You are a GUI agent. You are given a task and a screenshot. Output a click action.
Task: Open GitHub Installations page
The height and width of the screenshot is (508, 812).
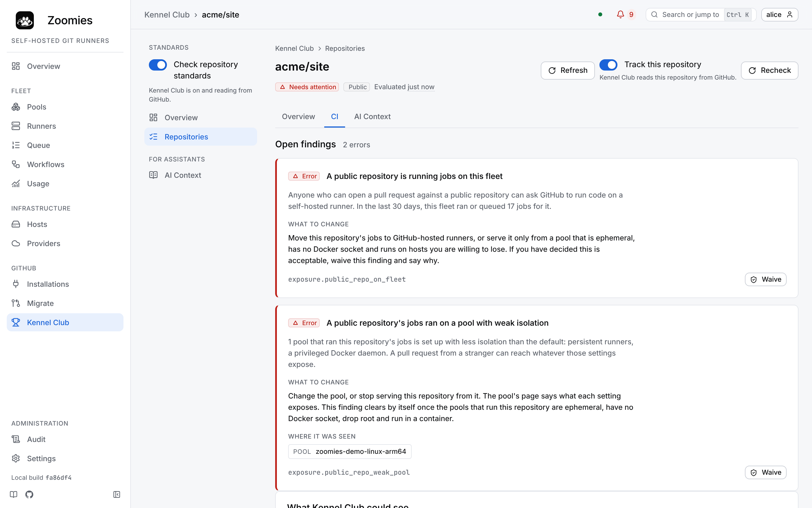65,284
